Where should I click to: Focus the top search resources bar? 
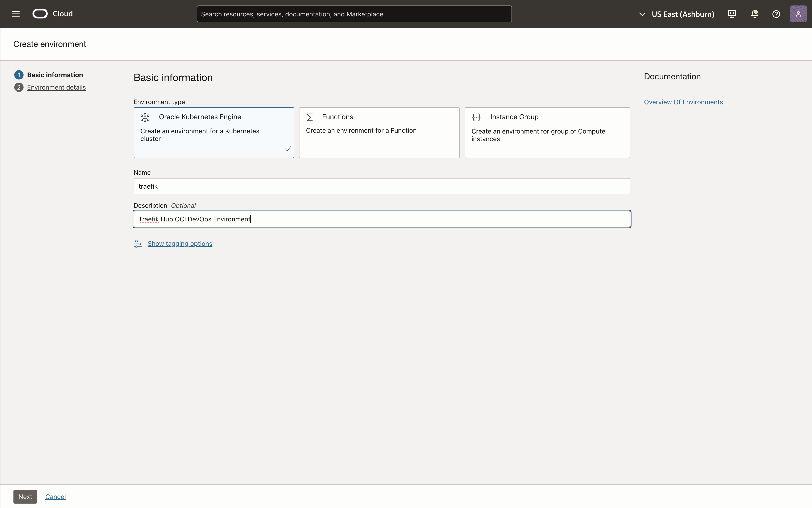(x=354, y=14)
